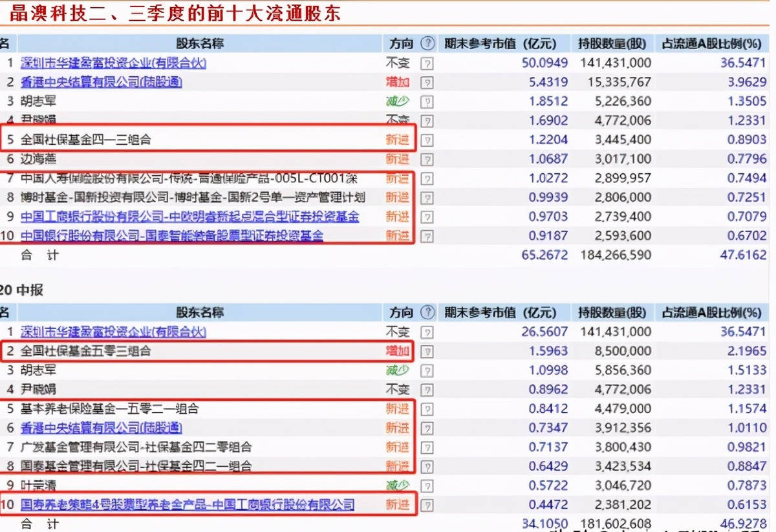776x532 pixels.
Task: Click help icon in 中国人寿保险股份有限公司 row
Action: tap(427, 178)
